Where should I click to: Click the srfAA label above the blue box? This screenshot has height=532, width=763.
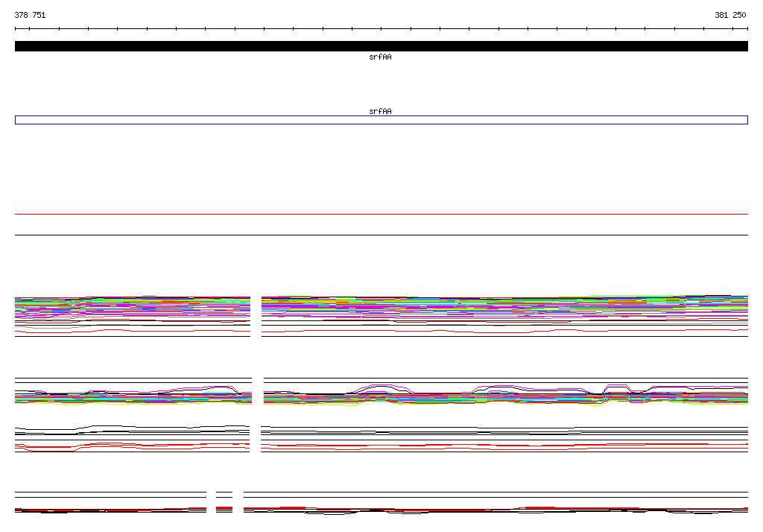380,112
